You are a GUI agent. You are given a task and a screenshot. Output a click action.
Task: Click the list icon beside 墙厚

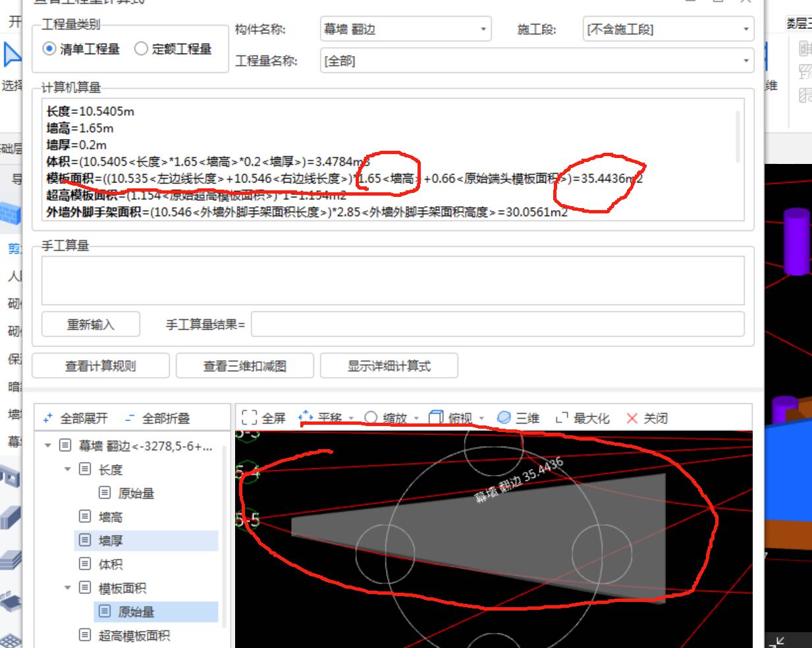coord(85,540)
